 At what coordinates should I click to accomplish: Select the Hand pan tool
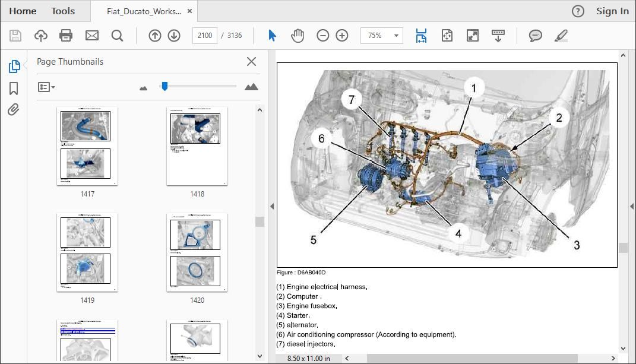[298, 36]
